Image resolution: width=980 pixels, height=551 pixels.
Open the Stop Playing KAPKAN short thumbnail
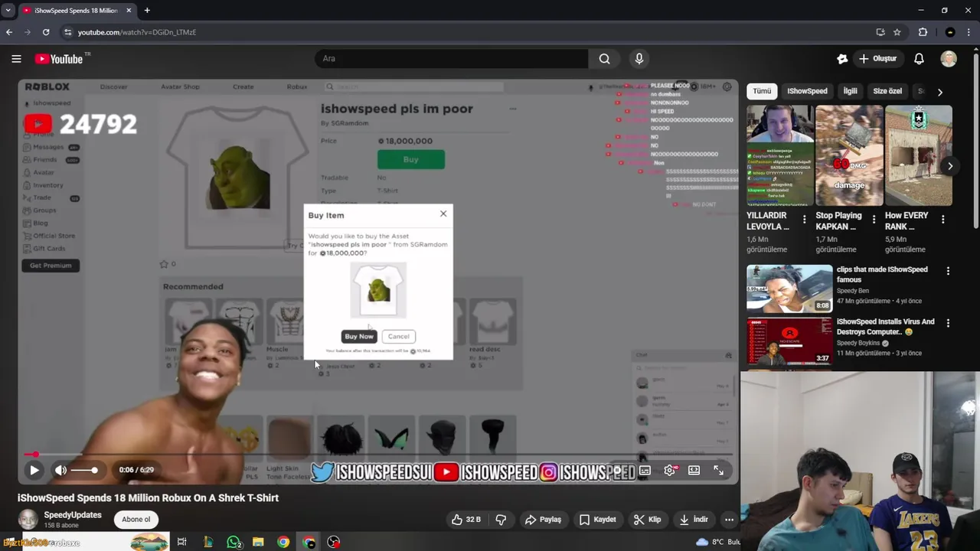849,156
